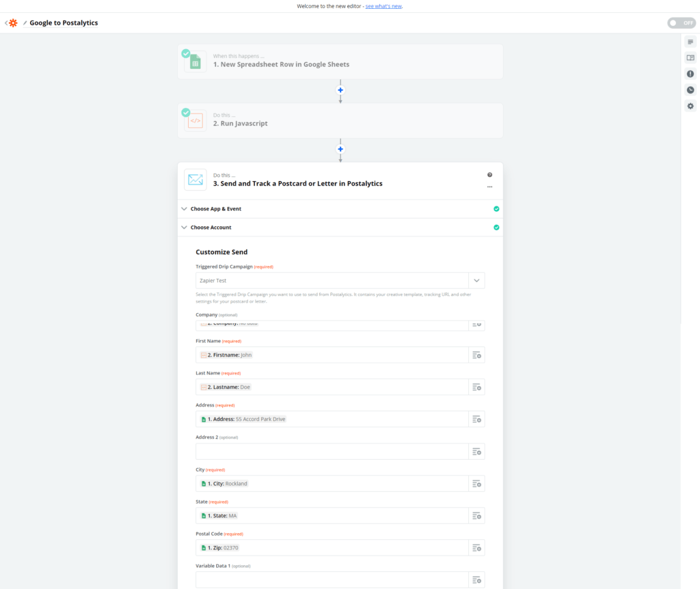Click the step 3 help question mark
700x589 pixels.
pos(489,175)
